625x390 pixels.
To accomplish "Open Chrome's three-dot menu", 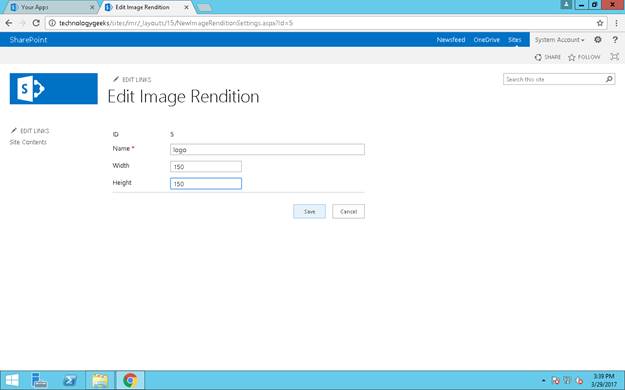I will pyautogui.click(x=616, y=23).
